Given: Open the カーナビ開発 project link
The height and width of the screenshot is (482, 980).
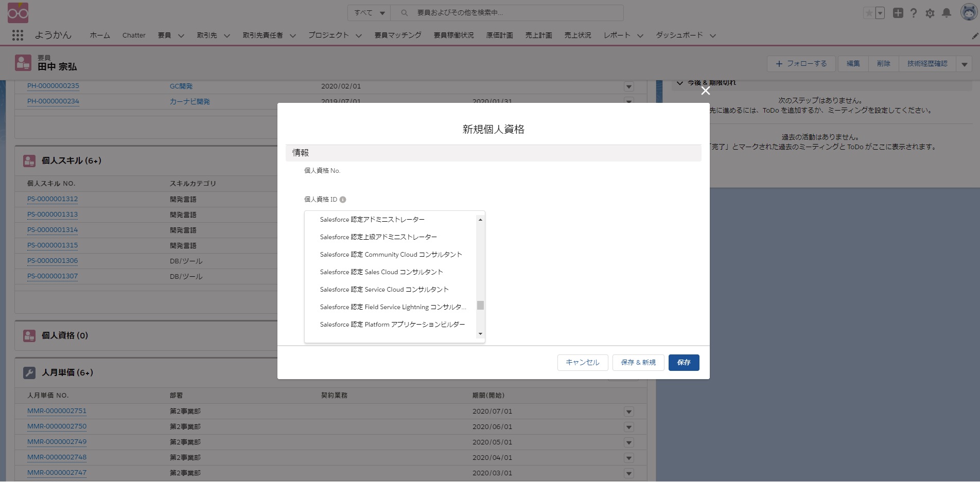Looking at the screenshot, I should pyautogui.click(x=190, y=101).
